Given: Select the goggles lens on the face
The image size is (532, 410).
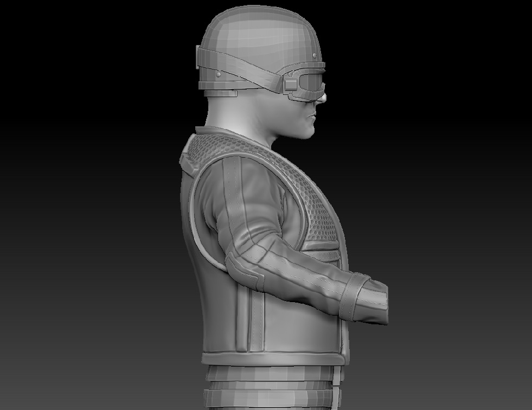Looking at the screenshot, I should click(311, 82).
